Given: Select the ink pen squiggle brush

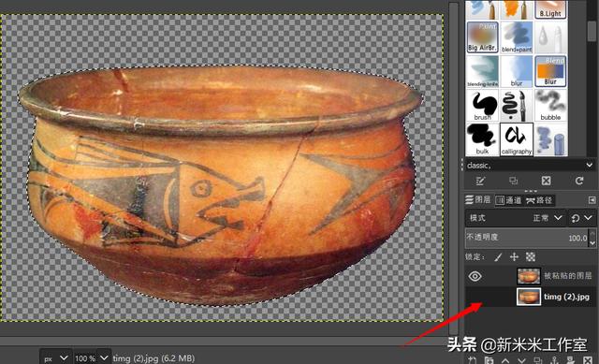Looking at the screenshot, I should tap(517, 106).
